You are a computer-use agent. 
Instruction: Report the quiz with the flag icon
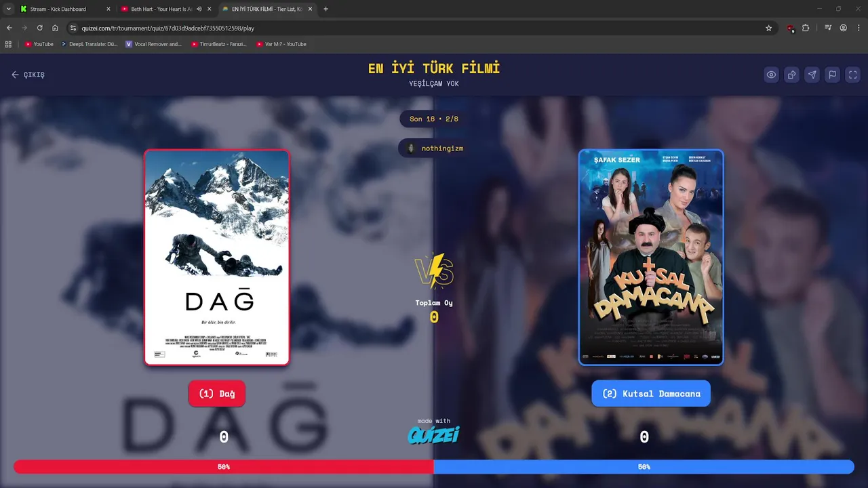tap(832, 75)
